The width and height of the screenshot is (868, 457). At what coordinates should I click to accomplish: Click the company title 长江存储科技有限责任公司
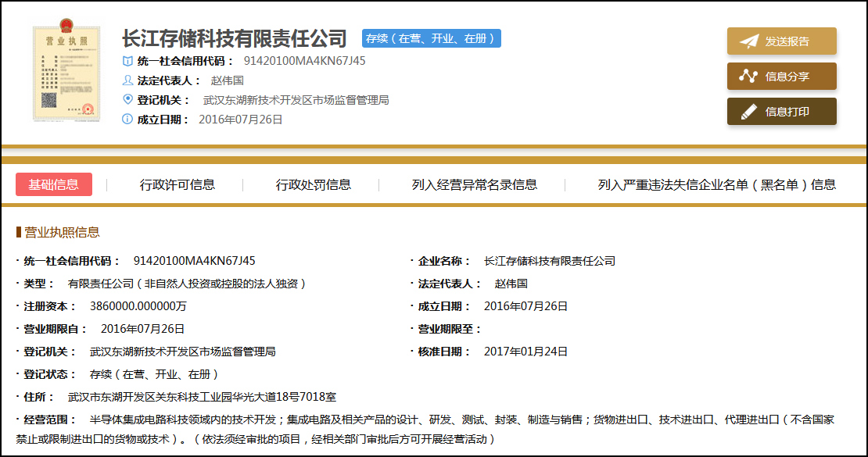tap(235, 38)
